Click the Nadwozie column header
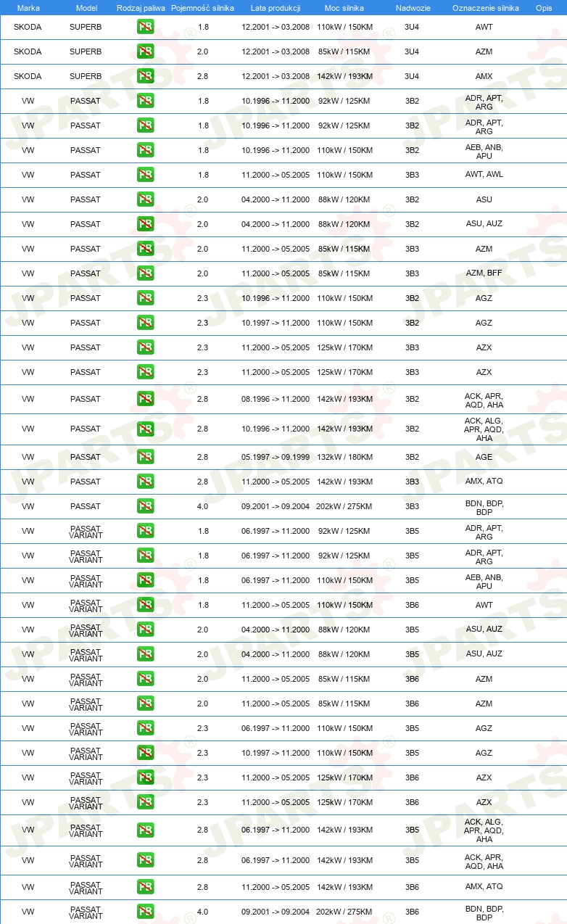 coord(413,8)
